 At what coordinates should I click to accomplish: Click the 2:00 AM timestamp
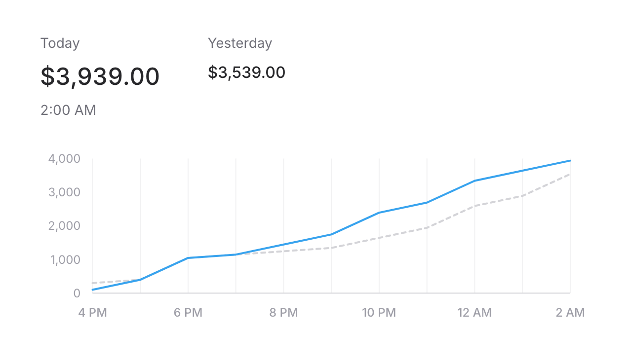point(68,110)
